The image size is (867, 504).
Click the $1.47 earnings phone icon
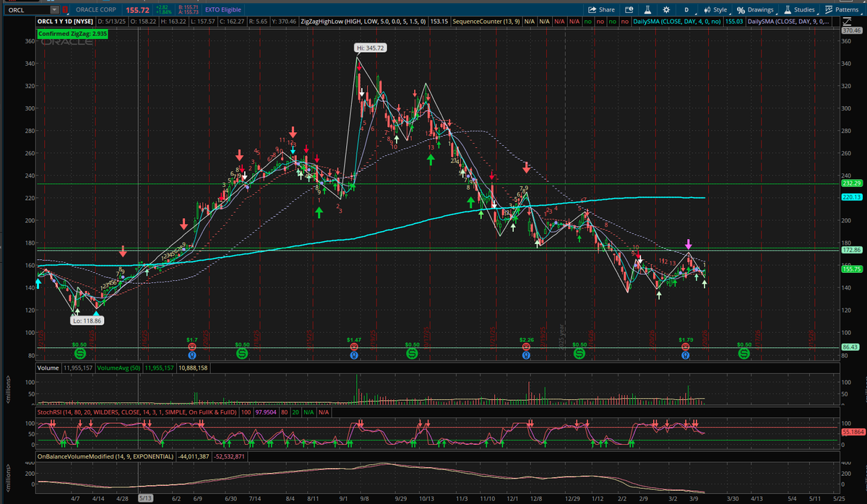tap(353, 347)
